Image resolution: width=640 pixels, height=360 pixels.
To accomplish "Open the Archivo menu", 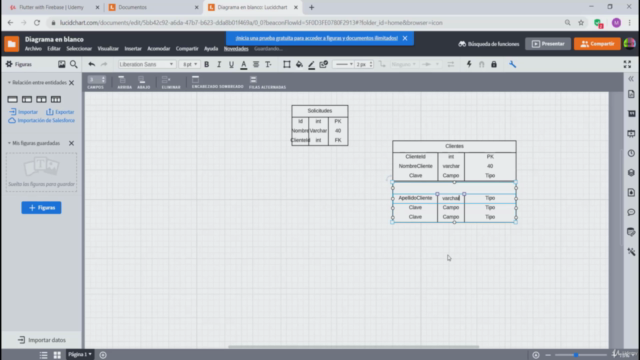I will tap(33, 49).
